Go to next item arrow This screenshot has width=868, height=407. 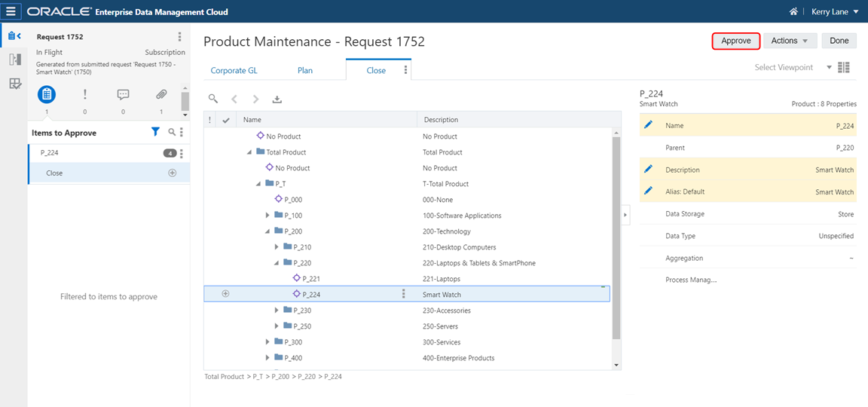(255, 99)
